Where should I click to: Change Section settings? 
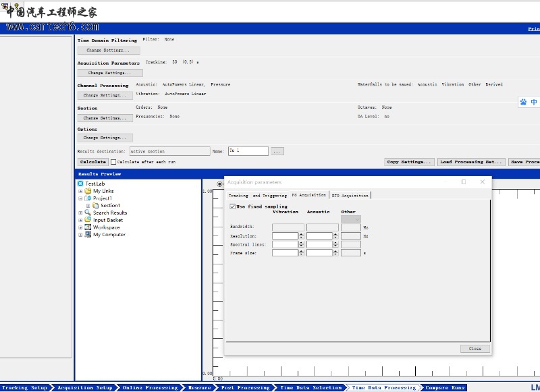coord(105,117)
